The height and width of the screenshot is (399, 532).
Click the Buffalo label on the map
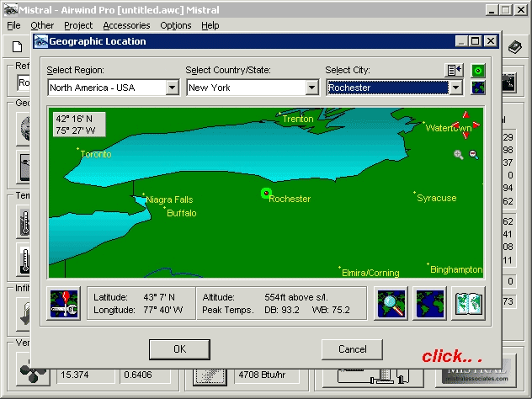(x=182, y=213)
